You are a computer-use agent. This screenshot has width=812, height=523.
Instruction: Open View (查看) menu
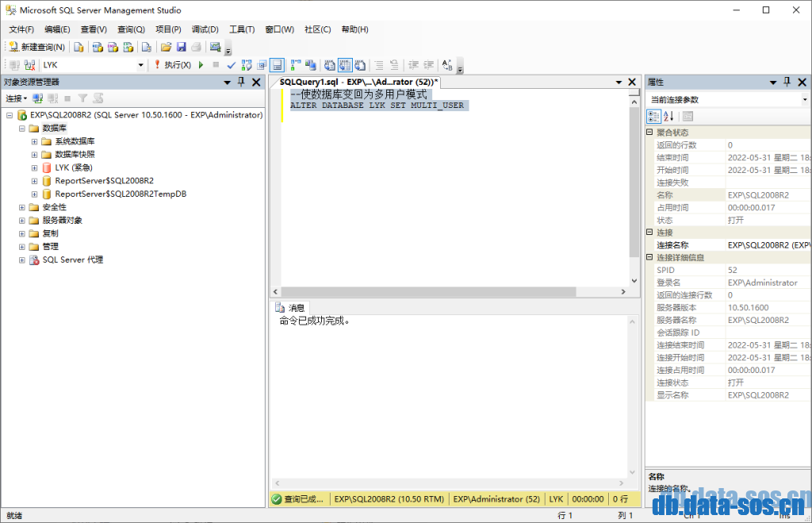pyautogui.click(x=94, y=29)
